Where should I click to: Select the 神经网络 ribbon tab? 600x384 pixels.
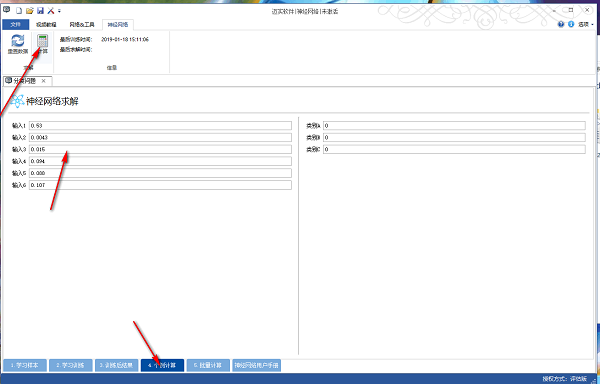pyautogui.click(x=118, y=24)
